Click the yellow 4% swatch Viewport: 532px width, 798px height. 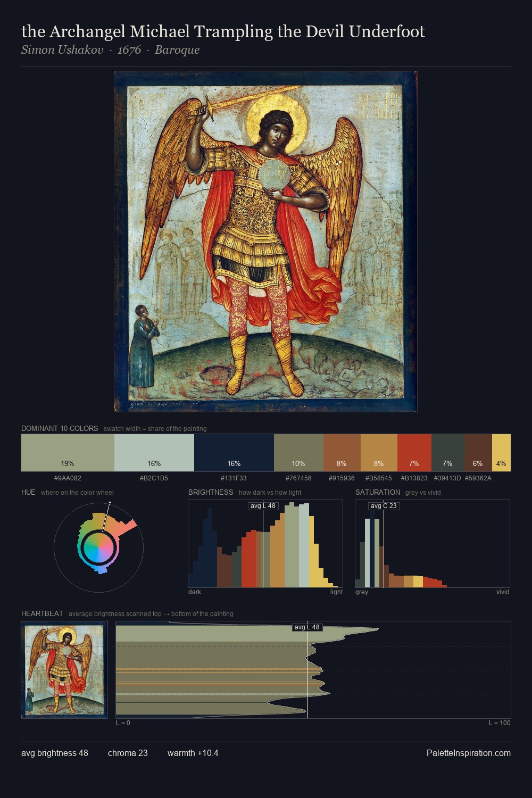pos(501,453)
